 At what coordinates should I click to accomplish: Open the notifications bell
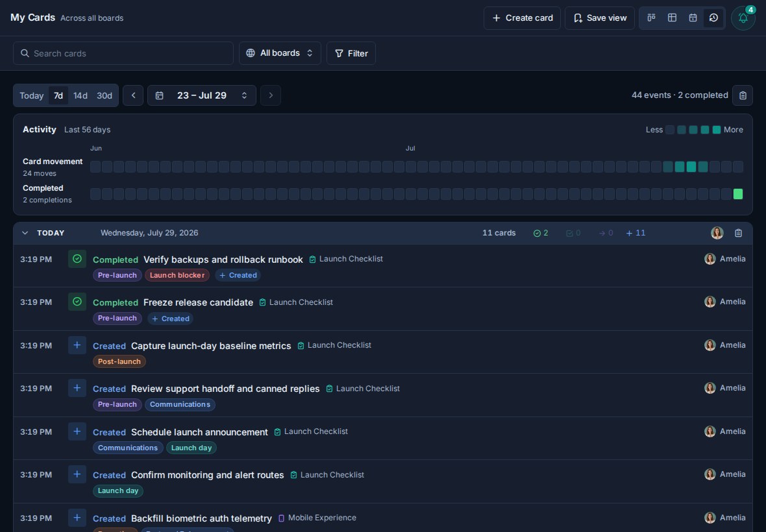[x=743, y=18]
